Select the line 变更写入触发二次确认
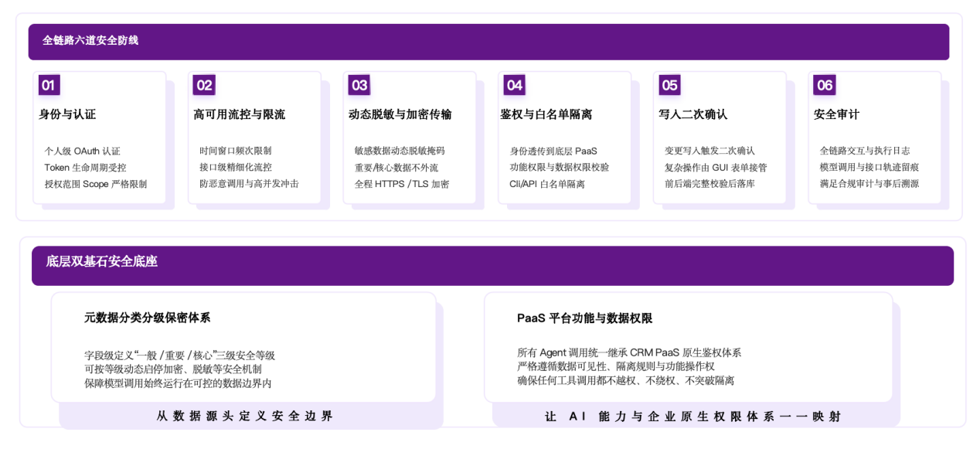 [710, 151]
